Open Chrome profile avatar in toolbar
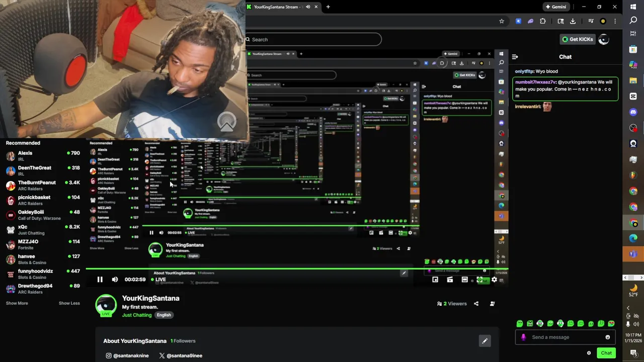 point(603,21)
